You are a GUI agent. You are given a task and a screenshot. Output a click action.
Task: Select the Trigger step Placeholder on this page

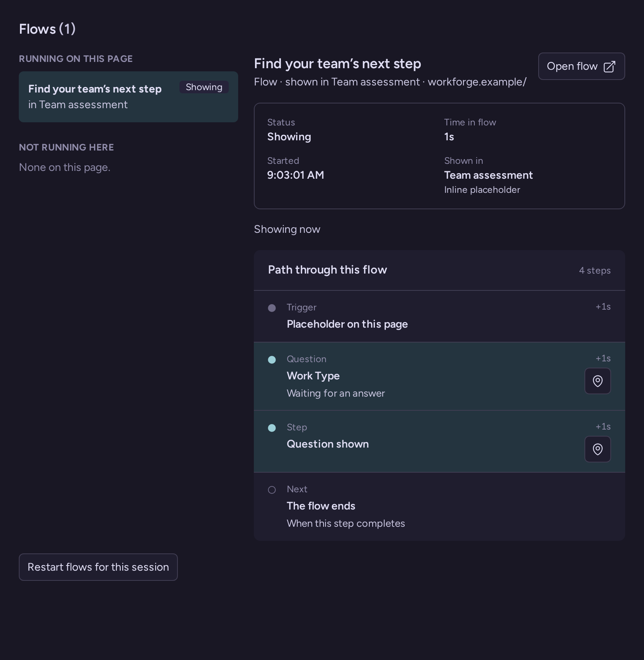tap(439, 316)
